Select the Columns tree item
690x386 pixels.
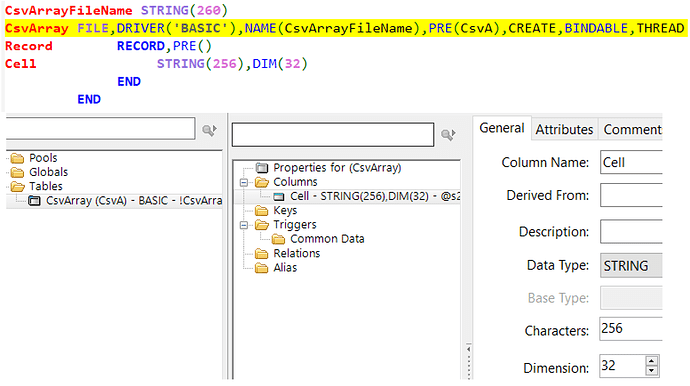coord(295,182)
